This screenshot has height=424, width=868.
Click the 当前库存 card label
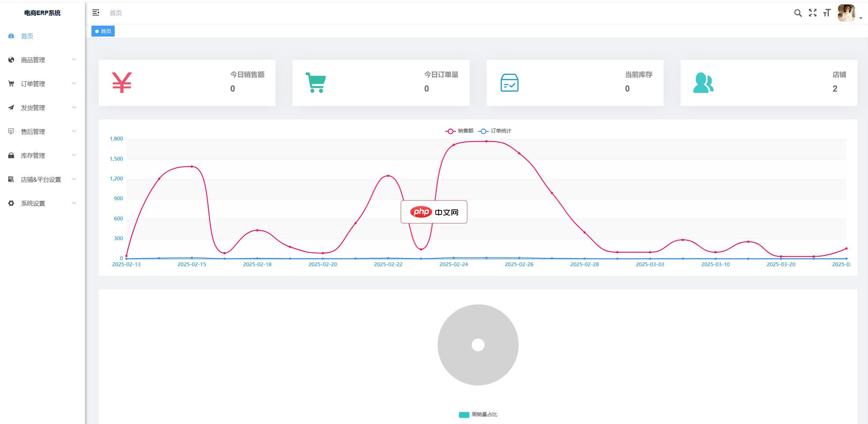pos(639,74)
